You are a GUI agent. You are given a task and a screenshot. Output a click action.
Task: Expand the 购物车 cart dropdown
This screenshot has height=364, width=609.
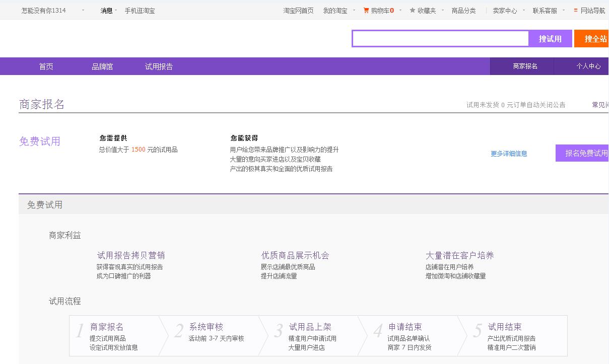[x=400, y=10]
